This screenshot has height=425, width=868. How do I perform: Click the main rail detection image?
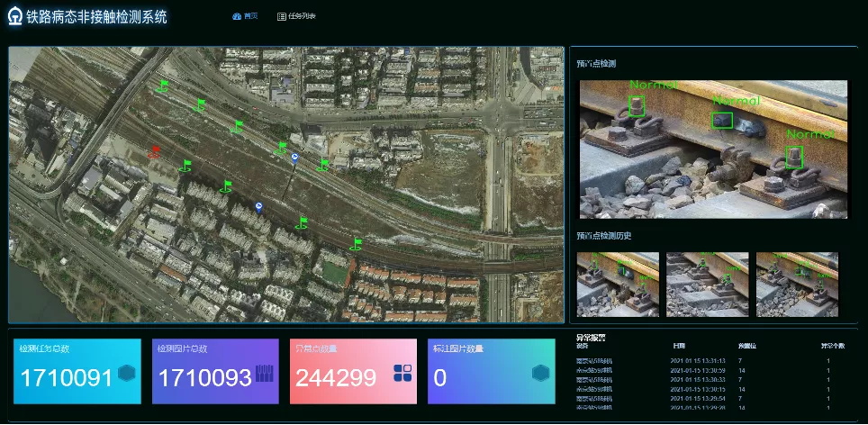coord(713,149)
